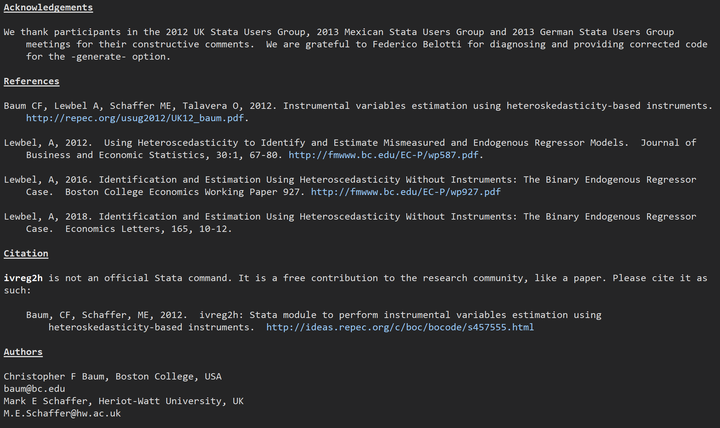Click the References section heading

tap(31, 81)
